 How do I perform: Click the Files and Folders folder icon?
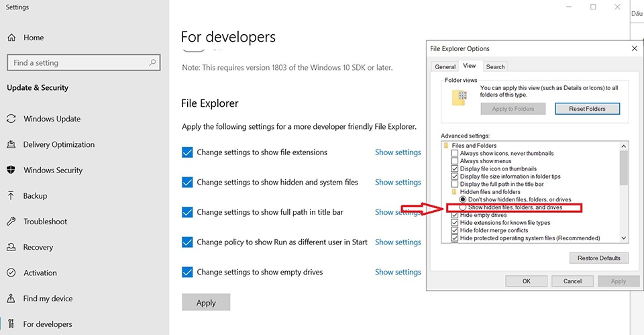pyautogui.click(x=446, y=146)
